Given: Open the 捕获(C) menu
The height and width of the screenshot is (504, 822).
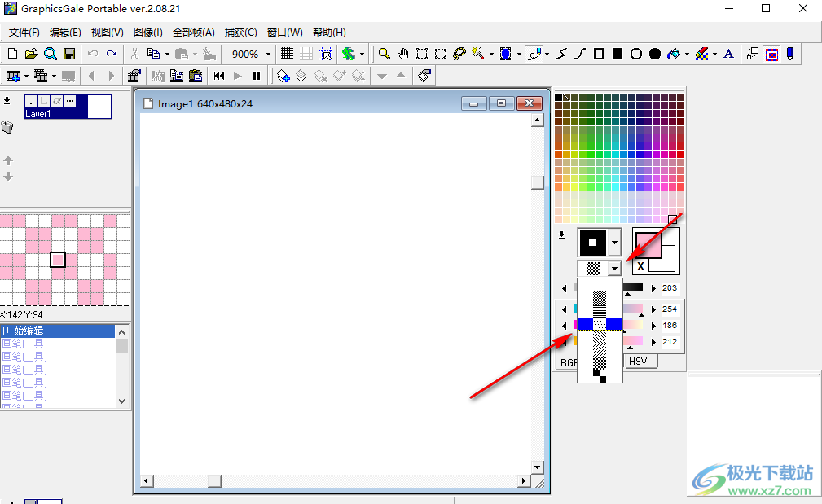Looking at the screenshot, I should 240,33.
